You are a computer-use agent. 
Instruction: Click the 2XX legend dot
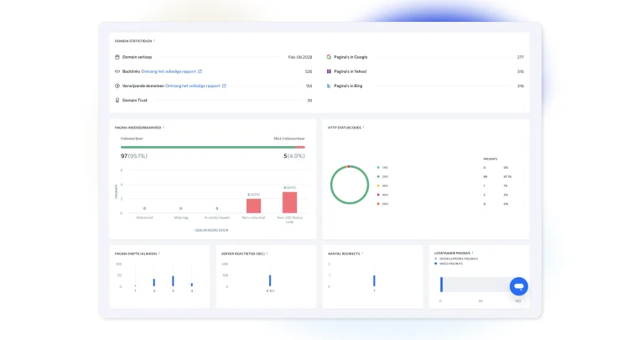378,177
